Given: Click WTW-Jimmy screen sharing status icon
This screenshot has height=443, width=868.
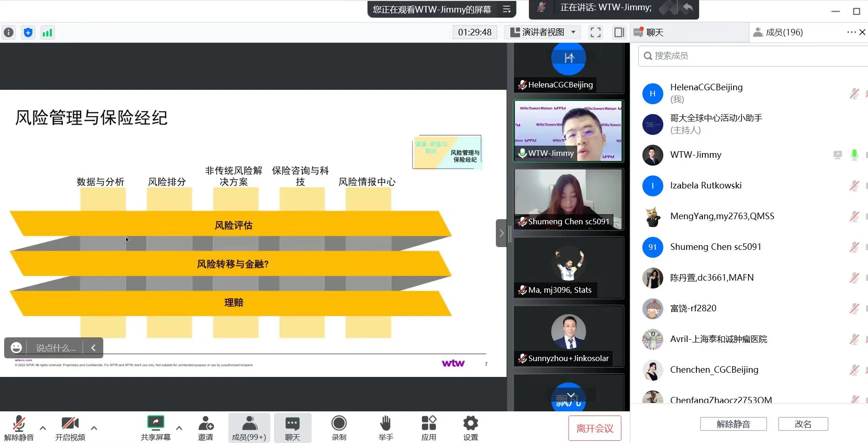Looking at the screenshot, I should [837, 155].
